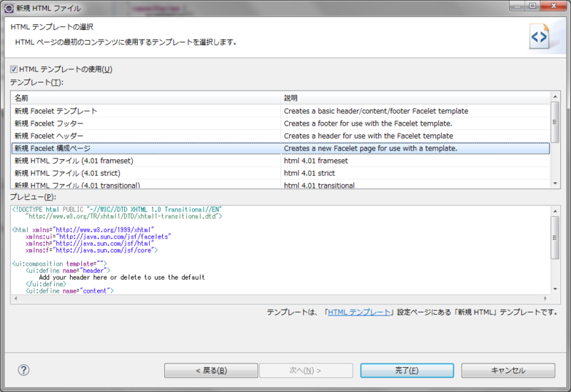This screenshot has height=392, width=571.
Task: Click template list scrollbar down arrow
Action: coord(555,184)
